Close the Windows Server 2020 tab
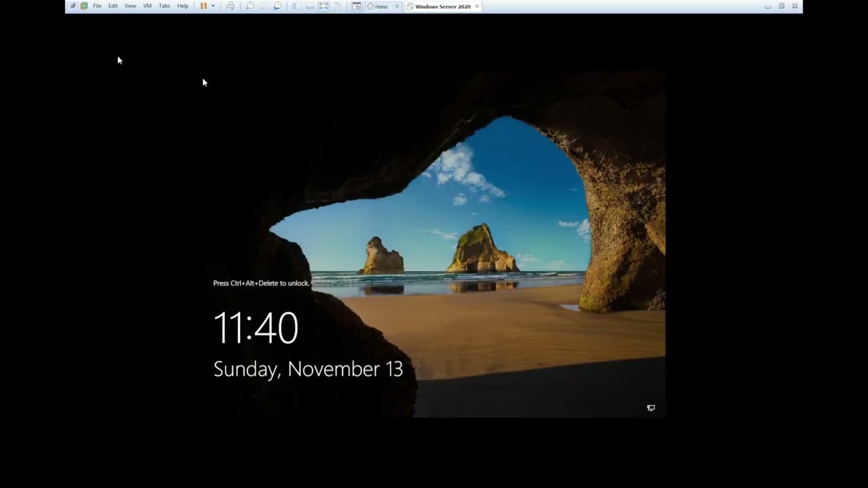This screenshot has width=868, height=488. point(477,6)
